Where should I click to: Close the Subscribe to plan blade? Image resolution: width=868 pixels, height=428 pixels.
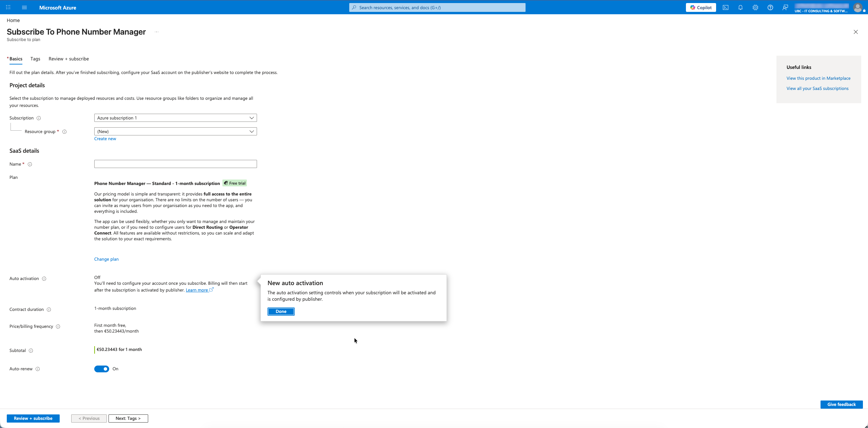[x=856, y=32]
